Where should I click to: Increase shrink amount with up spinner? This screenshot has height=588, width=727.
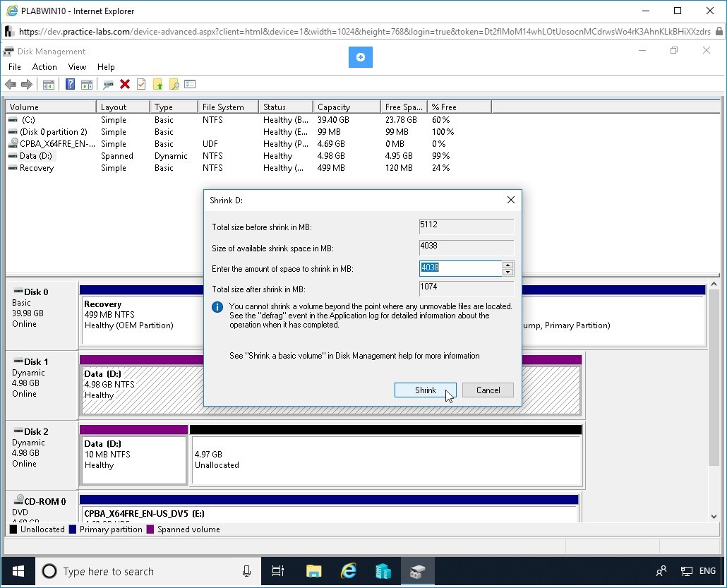coord(508,265)
